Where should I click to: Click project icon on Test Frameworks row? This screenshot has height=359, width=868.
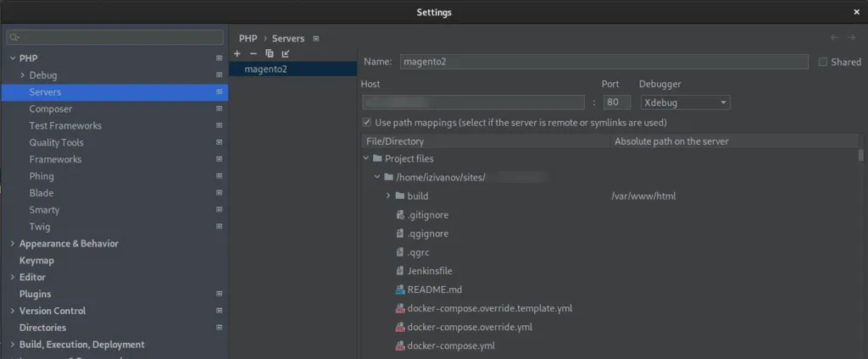click(220, 125)
